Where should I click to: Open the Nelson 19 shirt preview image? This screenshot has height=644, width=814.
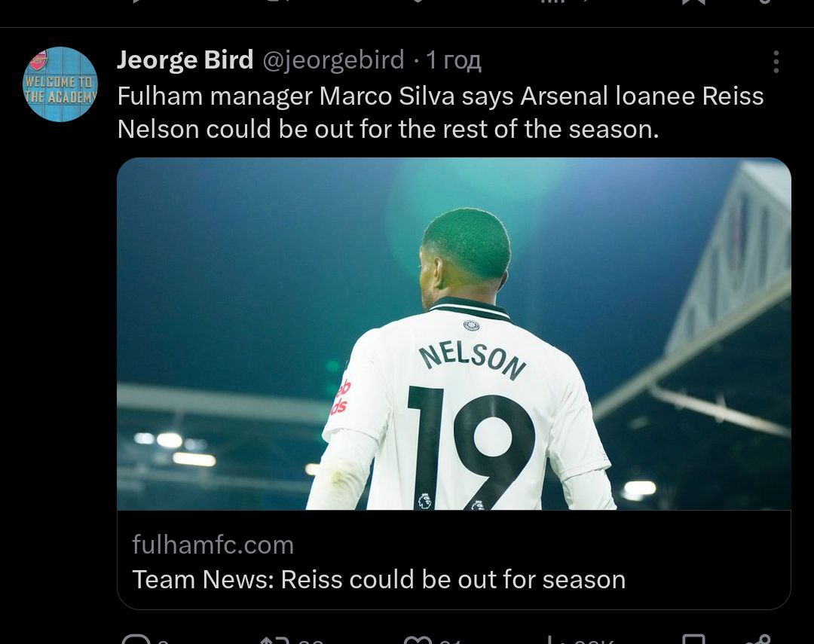point(454,334)
